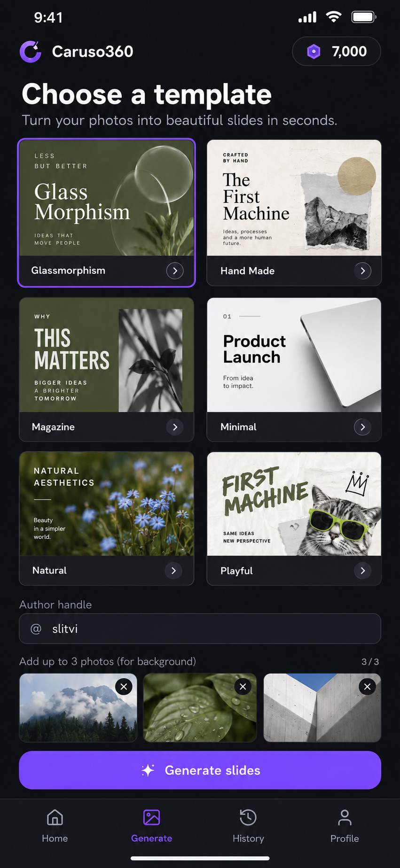Image resolution: width=400 pixels, height=868 pixels.
Task: Open the green leaf background photo
Action: click(200, 707)
